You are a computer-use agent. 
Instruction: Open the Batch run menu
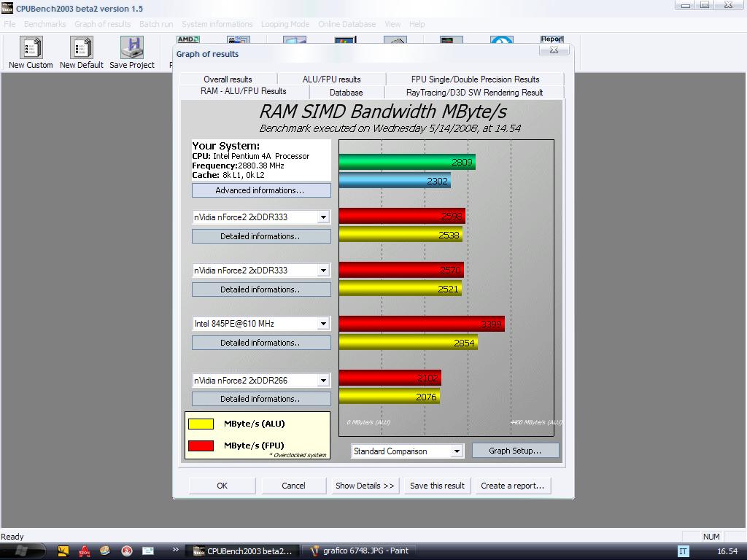click(x=156, y=24)
